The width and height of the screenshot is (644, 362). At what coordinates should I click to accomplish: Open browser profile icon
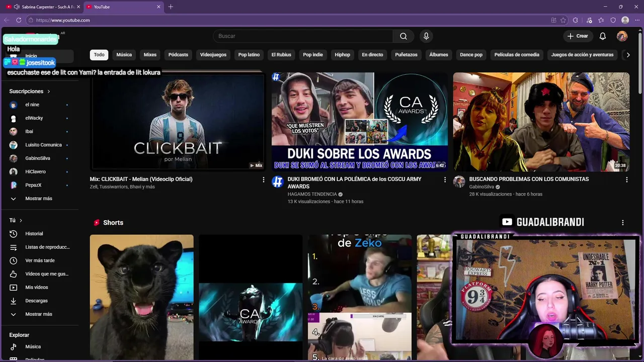(625, 20)
